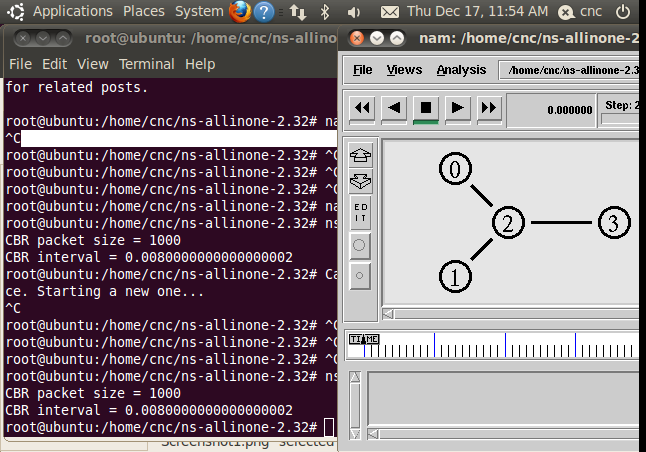Launch Firefox from the top panel
The height and width of the screenshot is (452, 646).
pyautogui.click(x=240, y=12)
